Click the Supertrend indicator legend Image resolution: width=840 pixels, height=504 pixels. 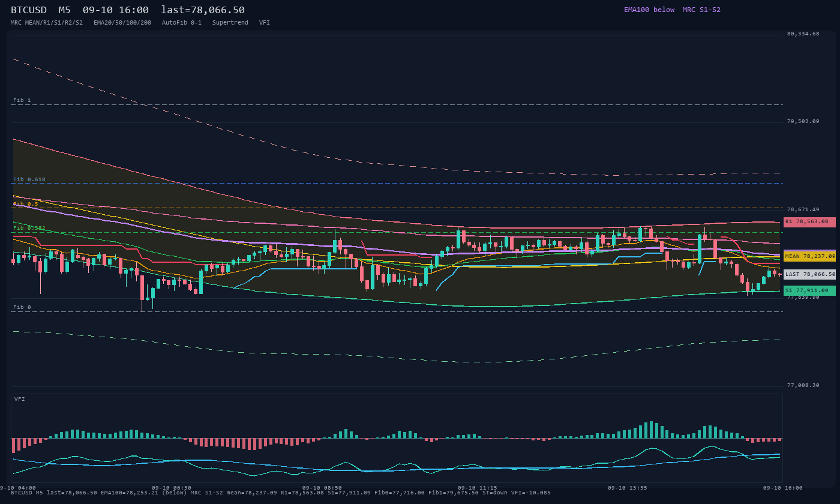pos(230,23)
